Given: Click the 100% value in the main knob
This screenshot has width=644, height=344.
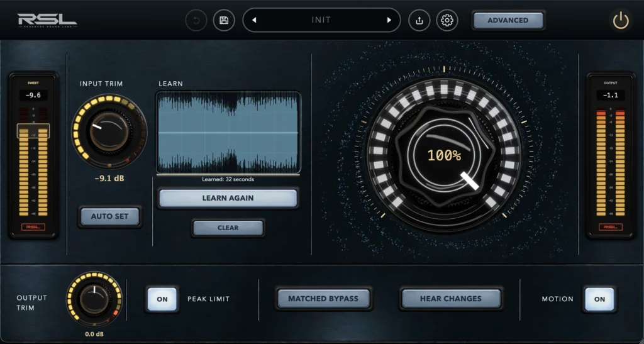Looking at the screenshot, I should [x=444, y=155].
